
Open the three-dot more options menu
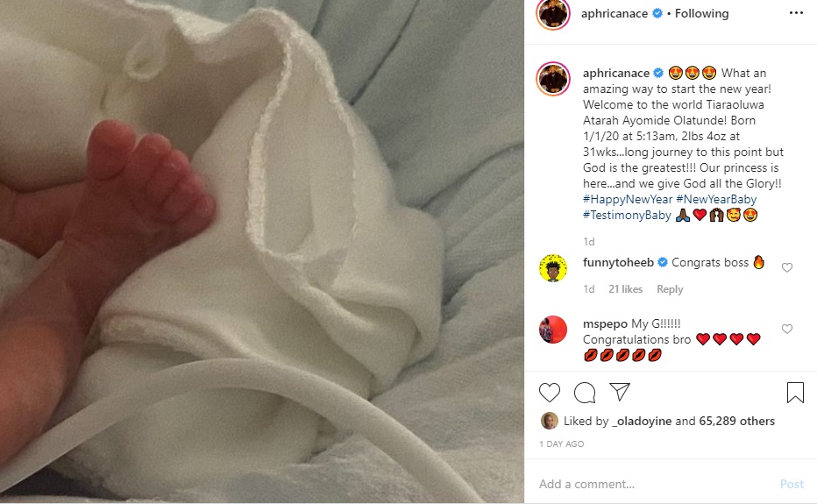pyautogui.click(x=796, y=13)
